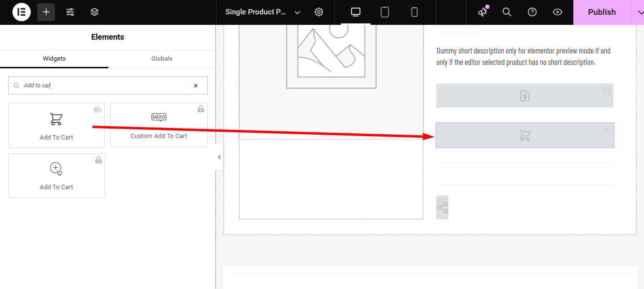
Task: Switch to the Globals tab
Action: [x=161, y=58]
